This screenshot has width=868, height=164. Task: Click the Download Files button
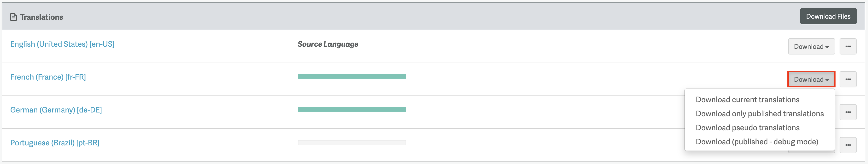coord(828,16)
